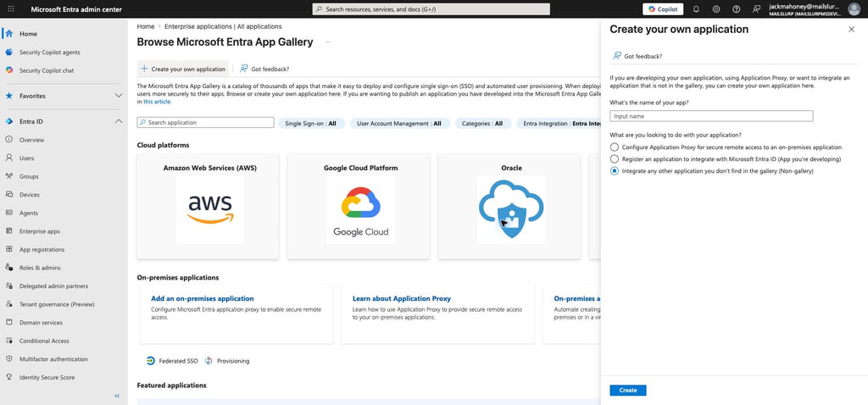Go to Home breadcrumb

(146, 26)
